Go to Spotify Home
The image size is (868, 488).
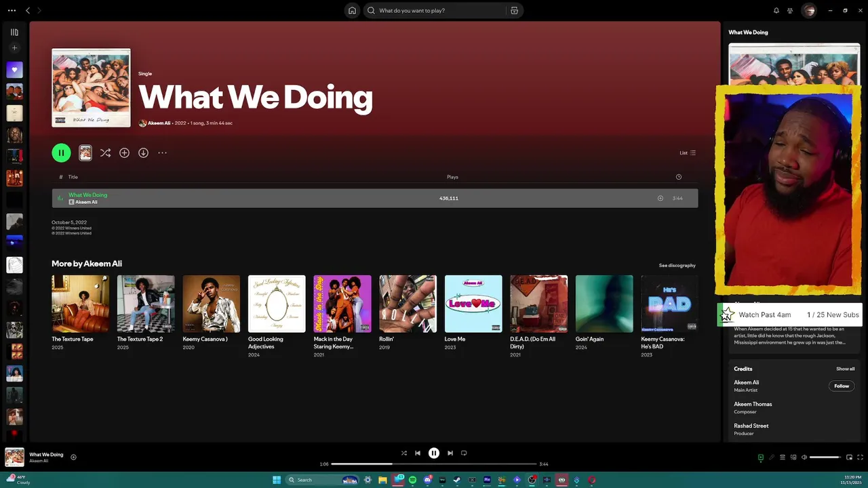pos(352,10)
